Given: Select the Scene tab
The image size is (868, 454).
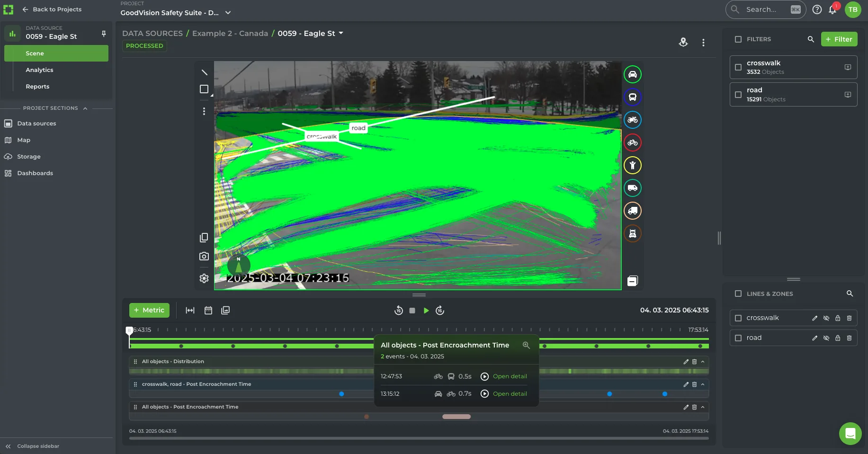Looking at the screenshot, I should tap(56, 53).
